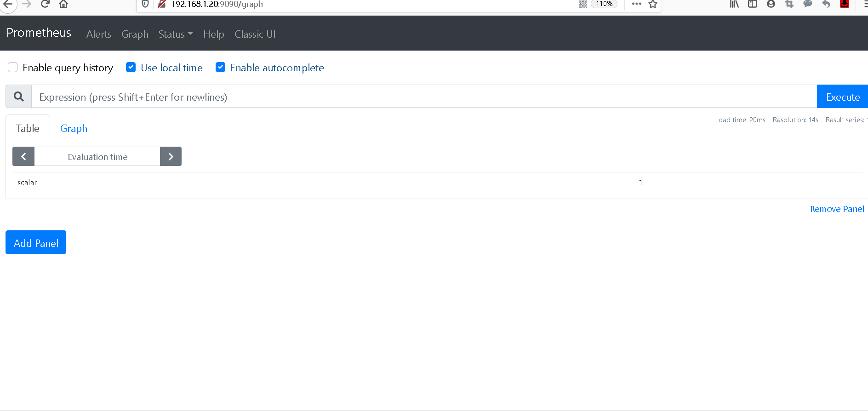This screenshot has width=868, height=411.
Task: Click the browser forward arrow
Action: pyautogui.click(x=27, y=4)
